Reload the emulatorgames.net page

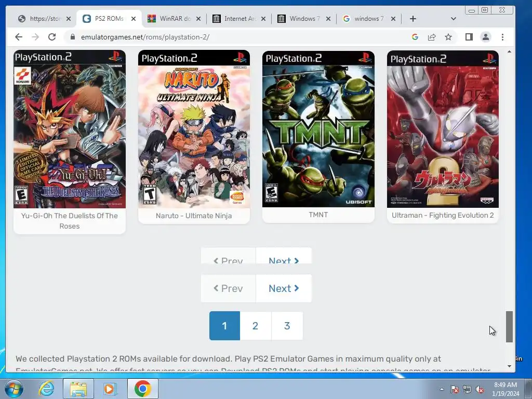tap(52, 37)
